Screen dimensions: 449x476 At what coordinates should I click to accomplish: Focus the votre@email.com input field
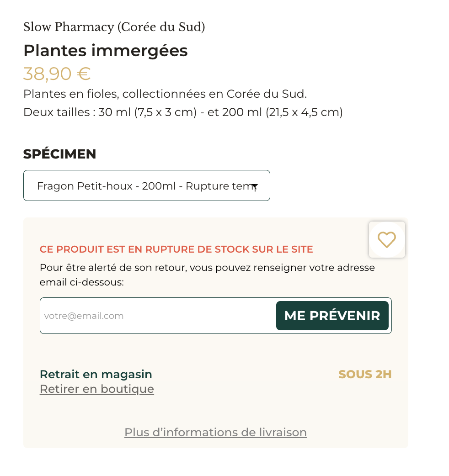point(158,316)
